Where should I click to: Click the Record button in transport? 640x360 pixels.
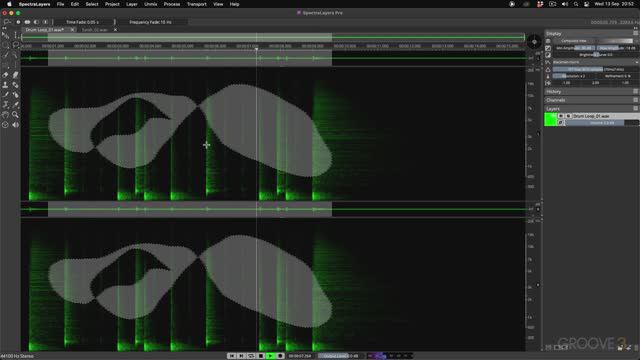(280, 356)
